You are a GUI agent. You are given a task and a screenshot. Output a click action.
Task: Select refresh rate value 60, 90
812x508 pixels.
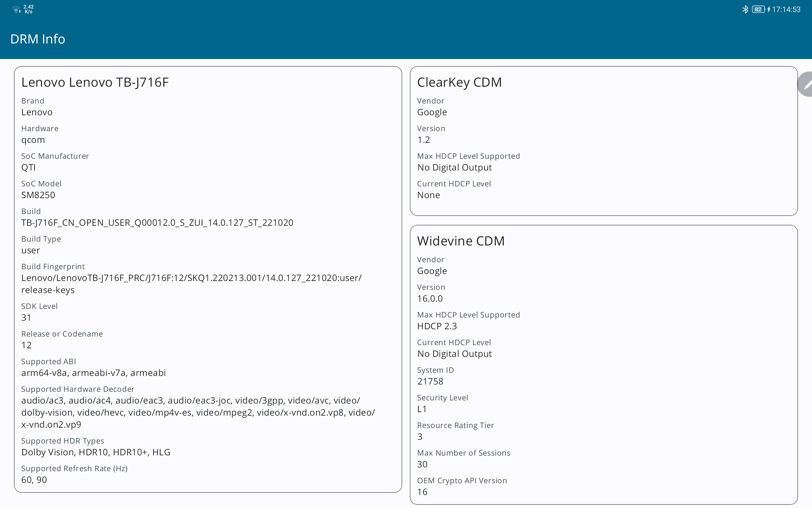click(x=34, y=480)
